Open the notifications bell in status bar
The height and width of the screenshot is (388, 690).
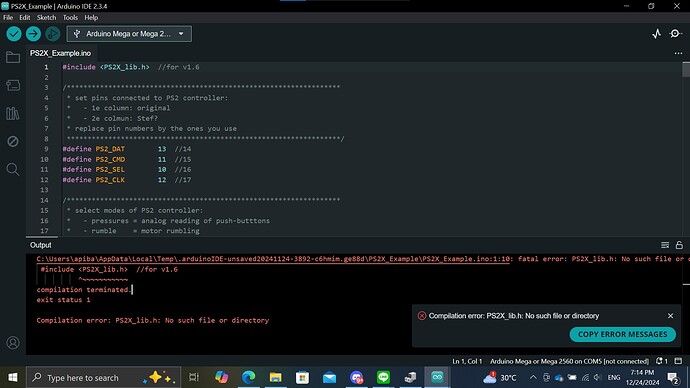(661, 361)
